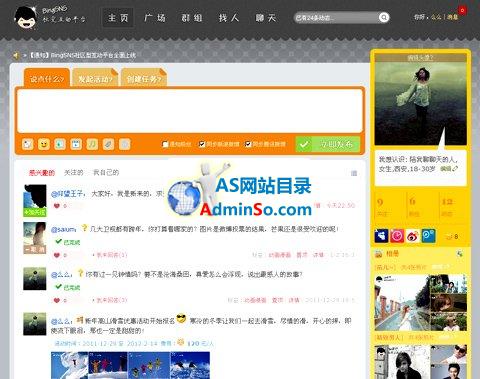Click the BingSNS cartoon face logo

(x=26, y=17)
